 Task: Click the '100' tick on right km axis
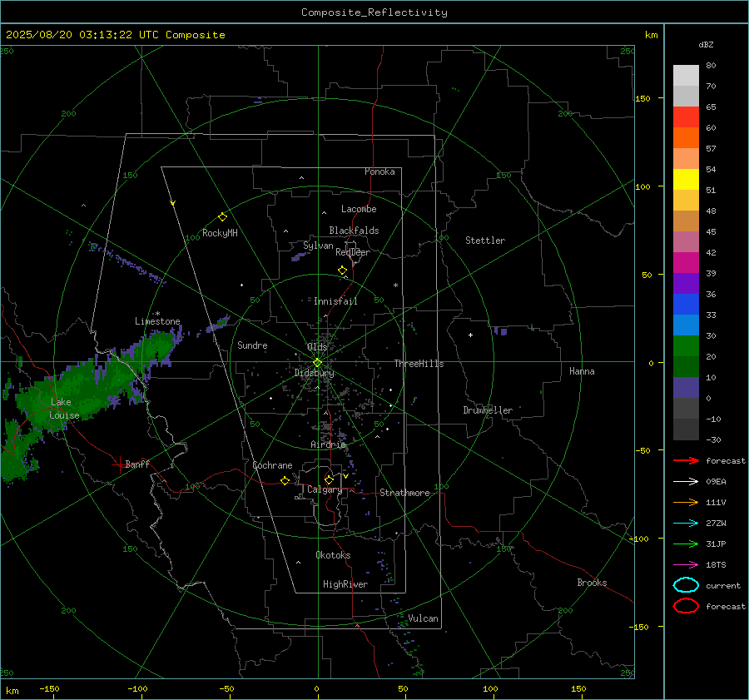643,186
